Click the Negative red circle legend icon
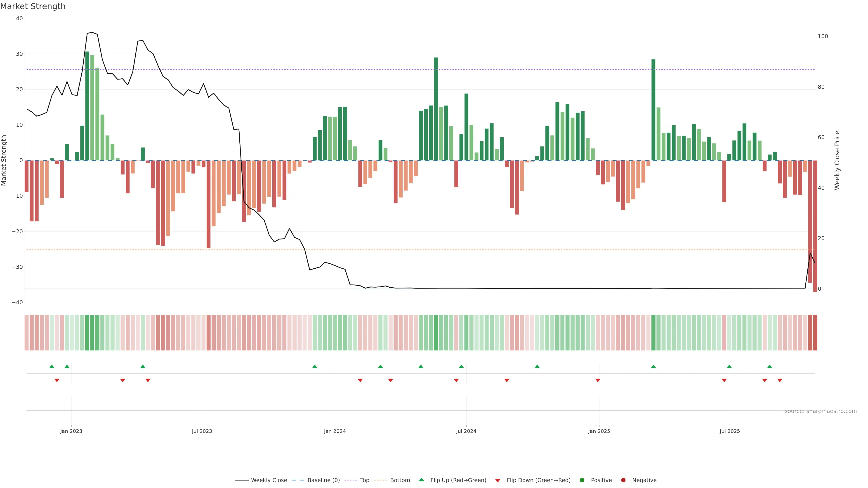The image size is (868, 488). [623, 480]
